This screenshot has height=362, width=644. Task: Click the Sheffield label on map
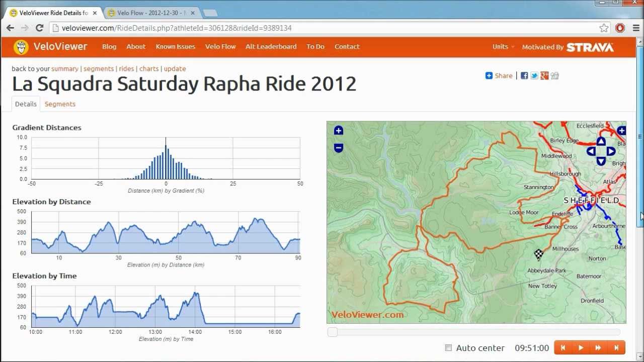(591, 201)
